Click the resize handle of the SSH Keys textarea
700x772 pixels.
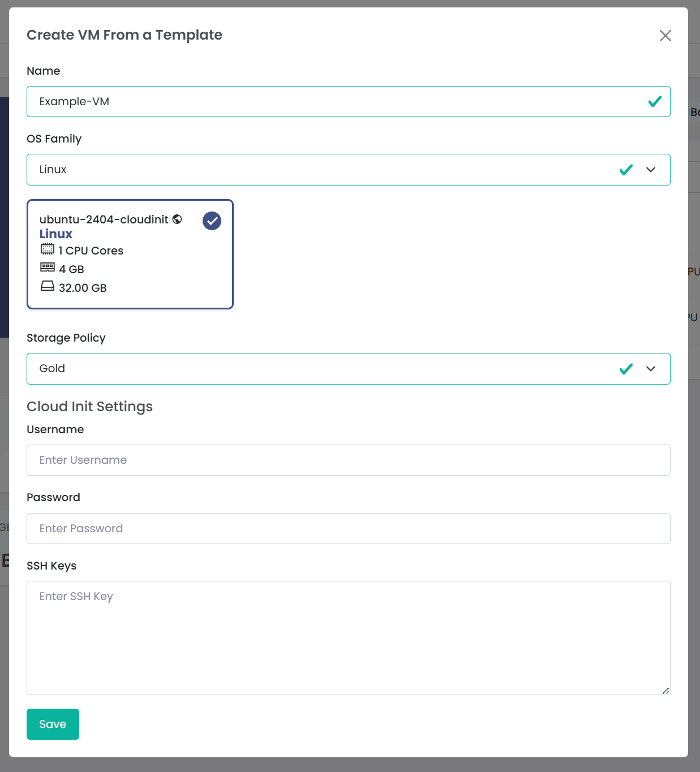click(x=665, y=691)
